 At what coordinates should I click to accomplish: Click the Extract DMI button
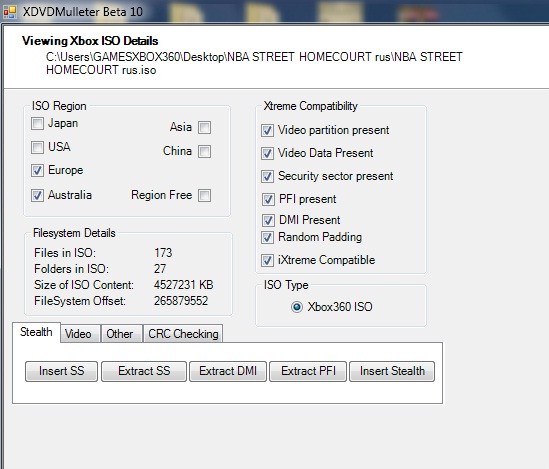click(x=228, y=371)
